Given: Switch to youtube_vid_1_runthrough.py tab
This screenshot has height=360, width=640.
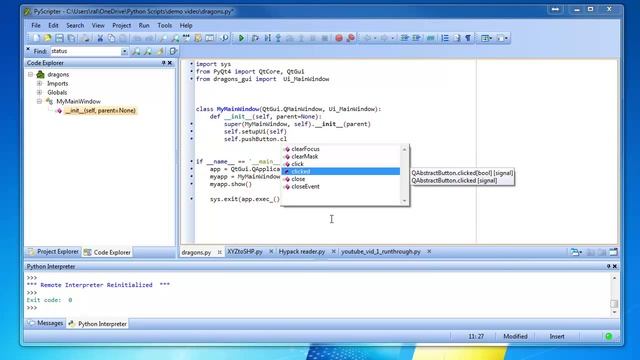Looking at the screenshot, I should [380, 252].
